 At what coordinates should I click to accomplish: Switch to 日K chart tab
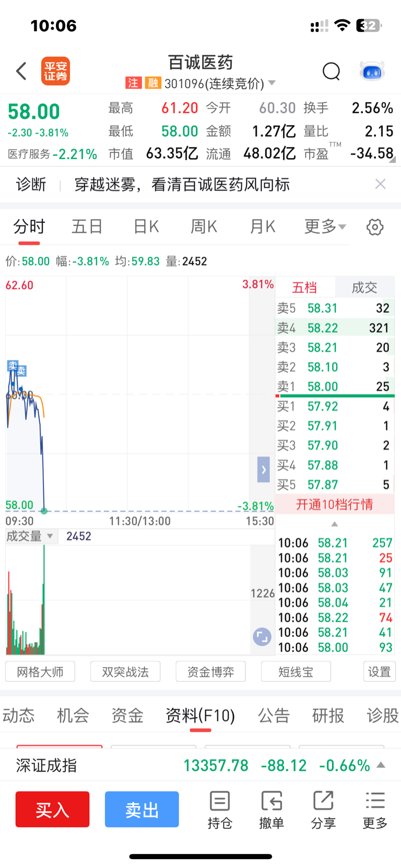[x=146, y=227]
